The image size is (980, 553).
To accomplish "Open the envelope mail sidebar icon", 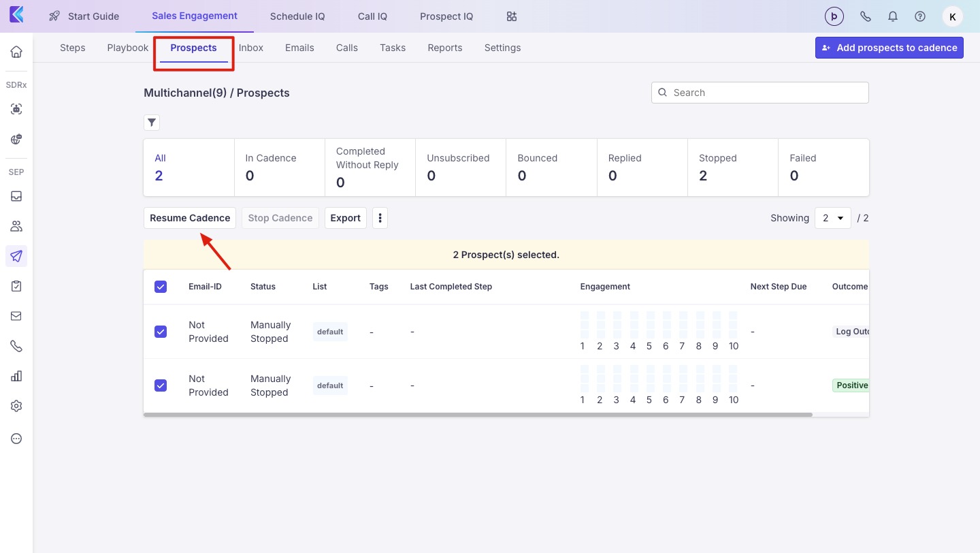I will [x=16, y=316].
